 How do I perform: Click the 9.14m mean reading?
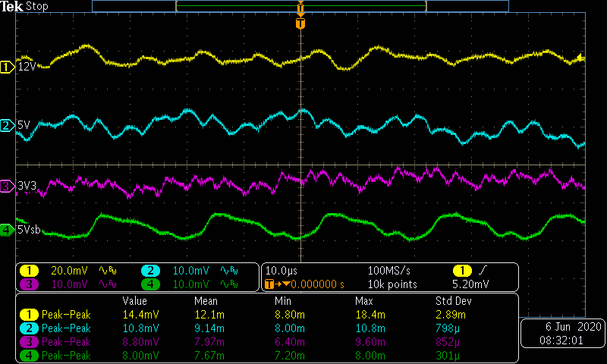click(209, 328)
